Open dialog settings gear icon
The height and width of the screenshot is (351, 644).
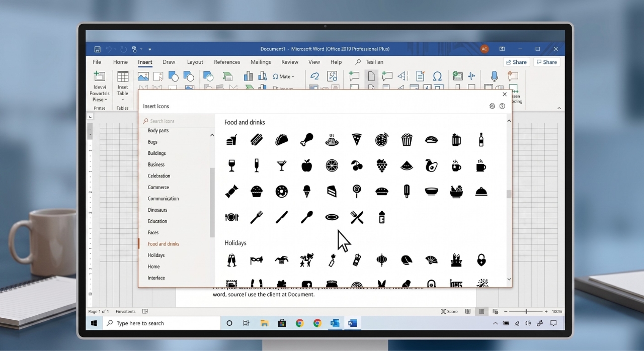(x=492, y=106)
